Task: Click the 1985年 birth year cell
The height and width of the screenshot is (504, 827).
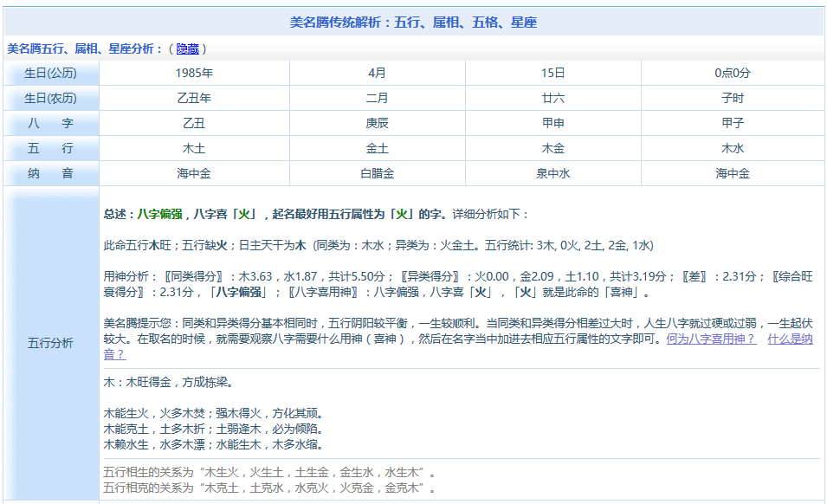Action: point(194,74)
